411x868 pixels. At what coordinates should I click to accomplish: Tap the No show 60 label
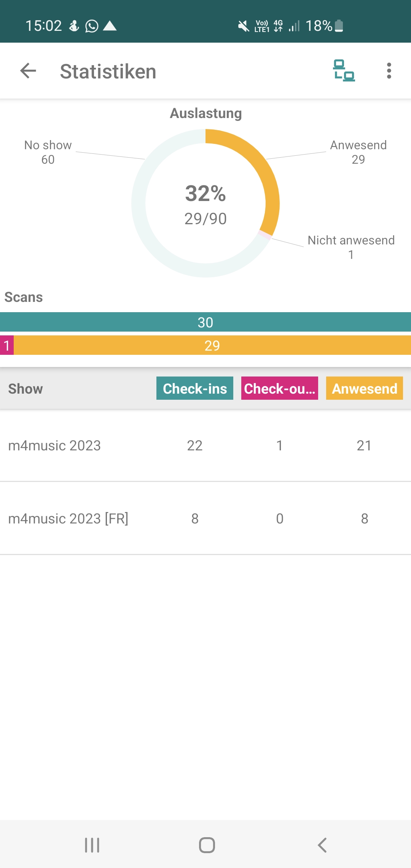(x=48, y=152)
